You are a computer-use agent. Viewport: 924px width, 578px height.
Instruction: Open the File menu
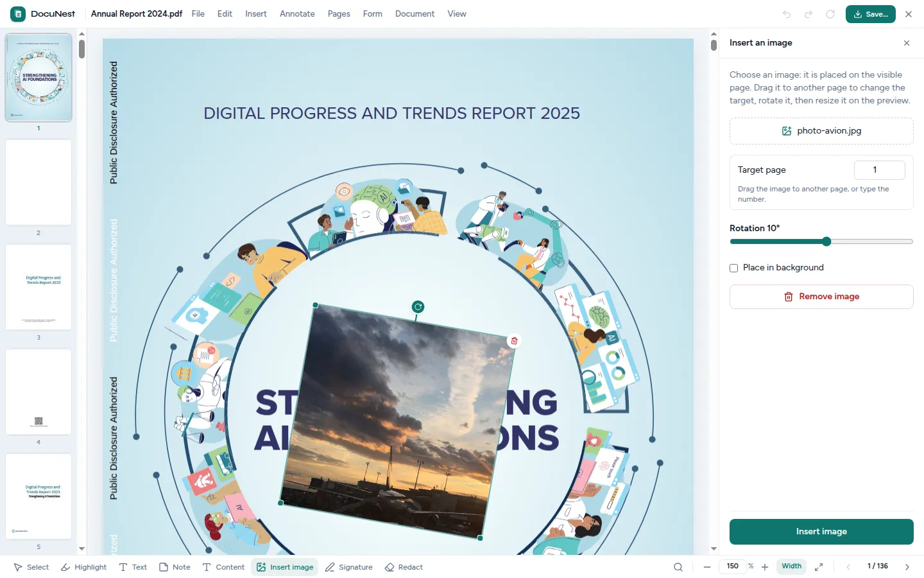click(198, 13)
